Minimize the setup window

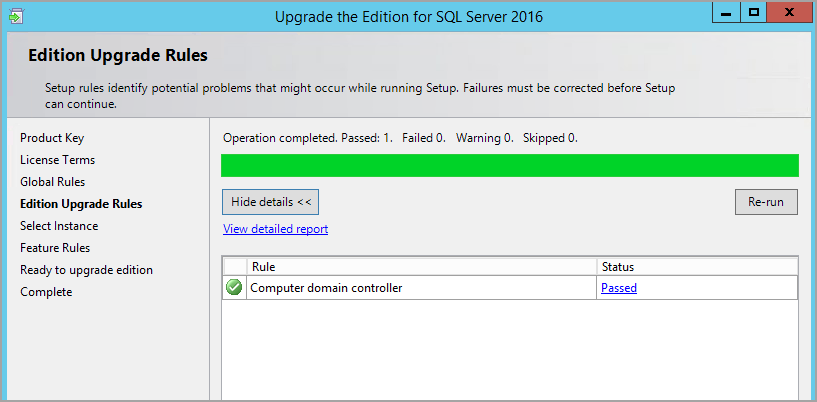pyautogui.click(x=724, y=12)
